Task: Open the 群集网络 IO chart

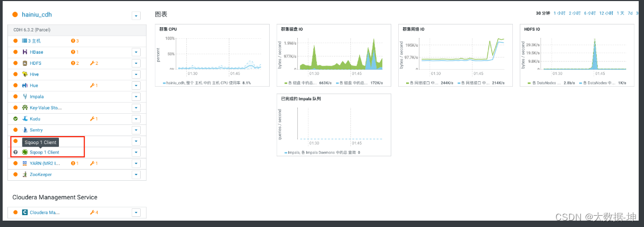Action: click(456, 55)
